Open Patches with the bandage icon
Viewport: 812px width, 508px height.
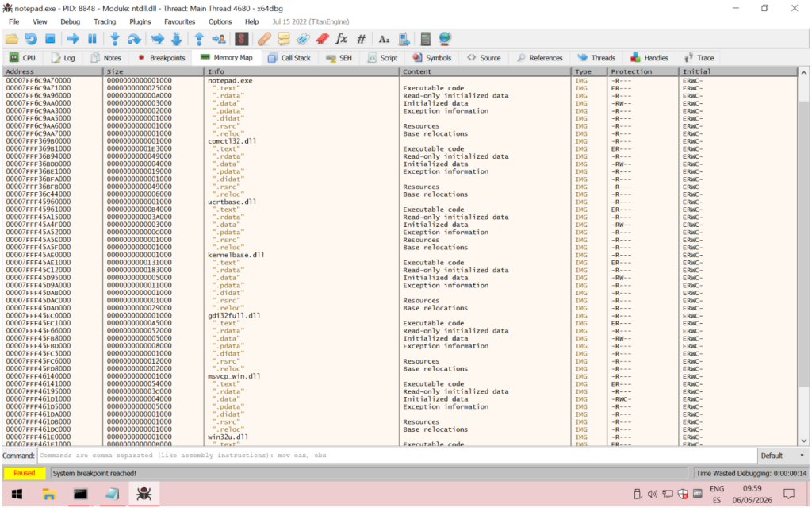click(x=264, y=39)
